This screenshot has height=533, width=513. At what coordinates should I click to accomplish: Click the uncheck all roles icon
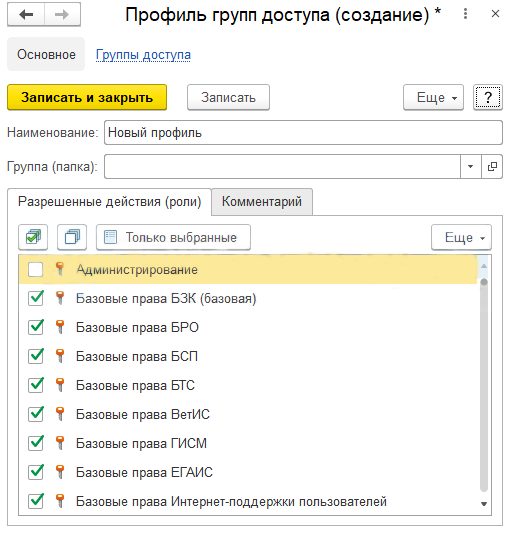pos(72,237)
